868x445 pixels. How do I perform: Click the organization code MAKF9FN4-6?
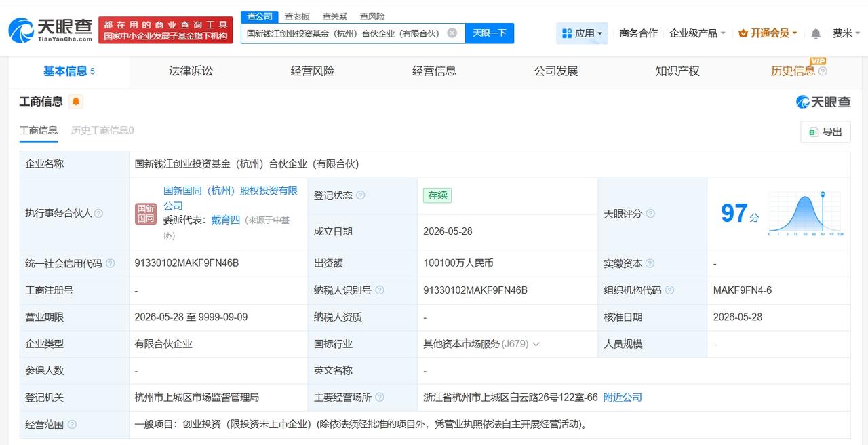coord(743,290)
